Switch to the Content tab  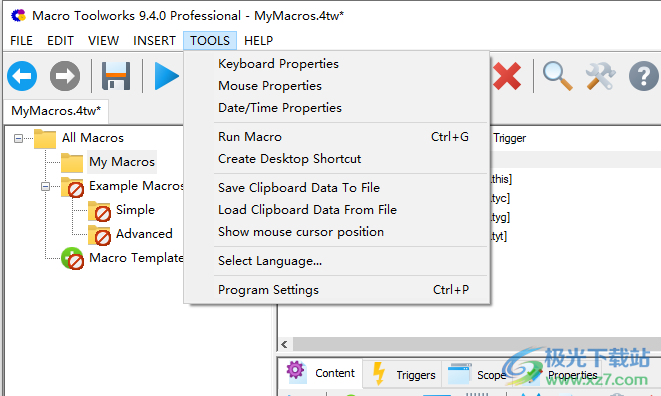pyautogui.click(x=321, y=374)
